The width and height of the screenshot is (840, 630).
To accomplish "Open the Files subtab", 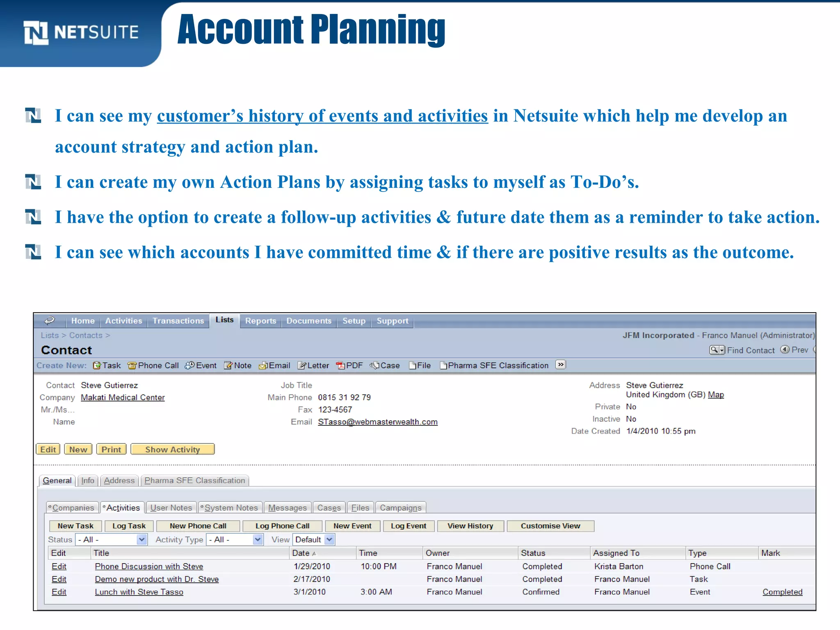I will tap(360, 508).
